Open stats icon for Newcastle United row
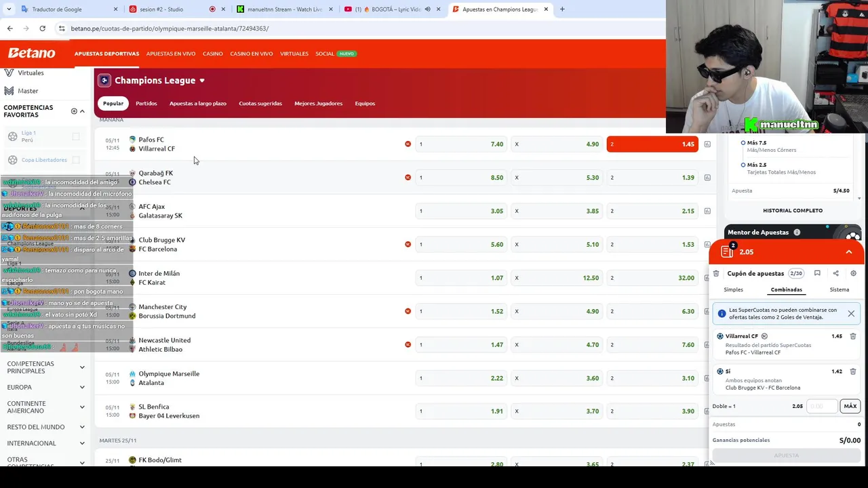This screenshot has height=488, width=868. pos(707,344)
